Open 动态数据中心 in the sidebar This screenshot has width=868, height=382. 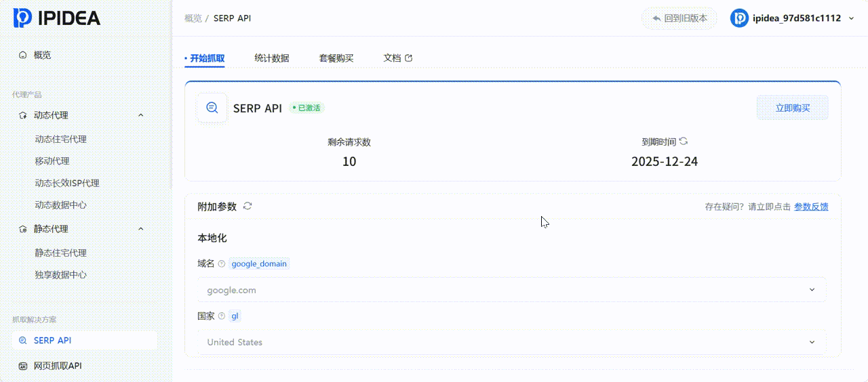coord(61,205)
